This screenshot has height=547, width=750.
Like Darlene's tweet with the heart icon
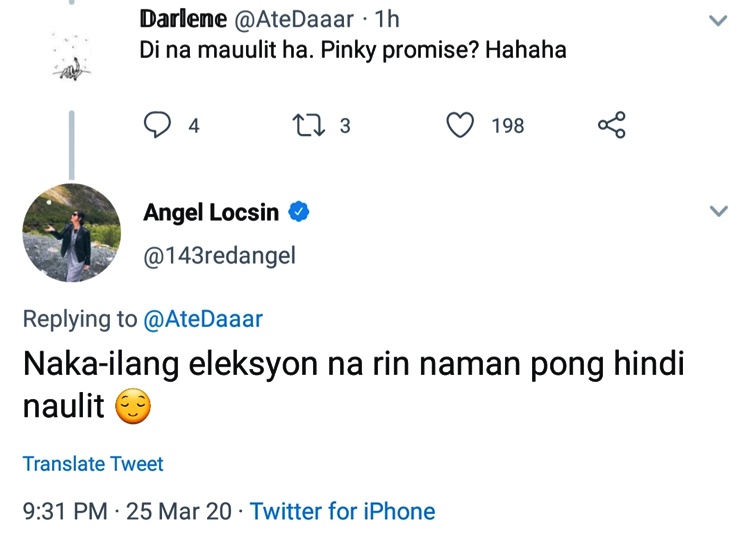click(x=460, y=126)
